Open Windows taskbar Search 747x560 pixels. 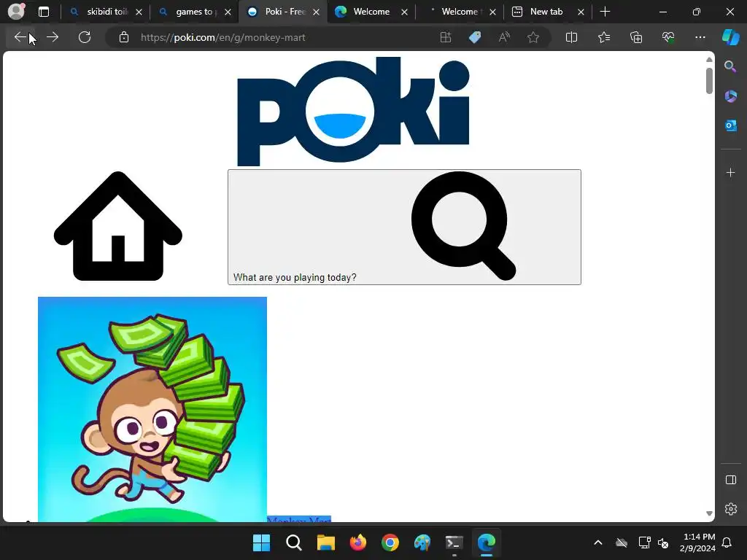tap(293, 542)
